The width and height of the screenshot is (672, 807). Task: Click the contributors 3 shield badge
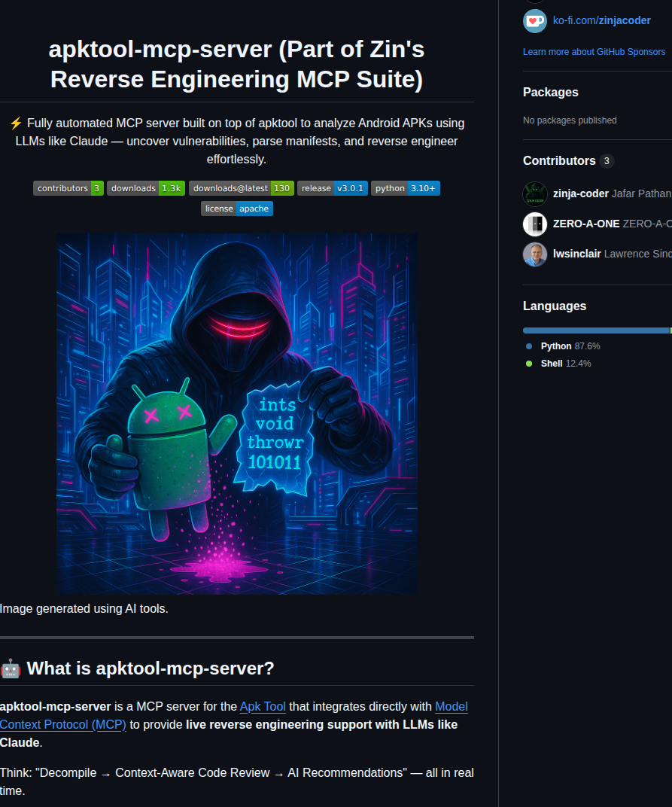[x=68, y=188]
